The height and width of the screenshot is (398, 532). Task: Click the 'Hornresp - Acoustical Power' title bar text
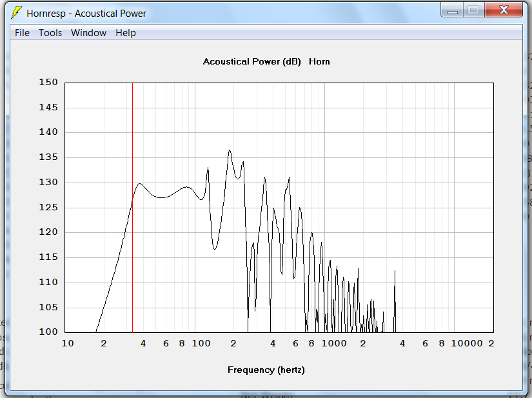(86, 14)
